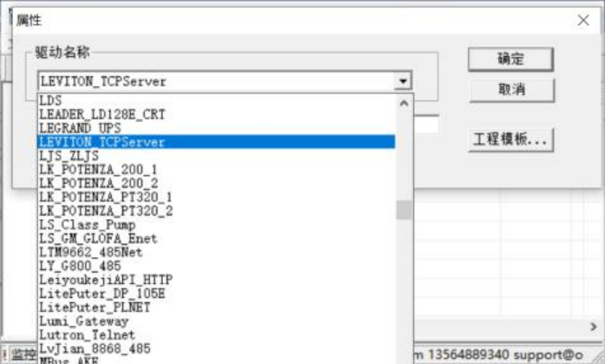605x364 pixels.
Task: Click the 取消 cancel button
Action: click(x=511, y=90)
